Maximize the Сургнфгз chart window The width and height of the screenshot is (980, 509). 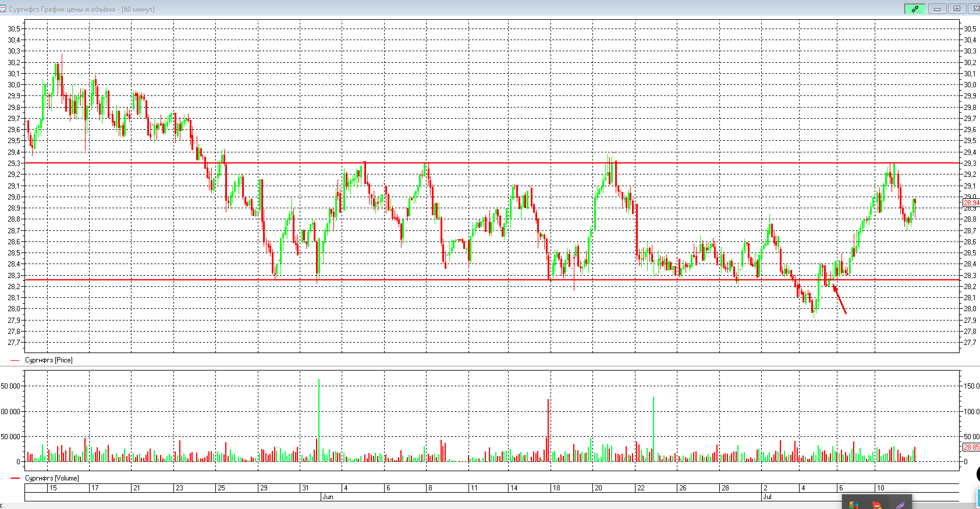[957, 9]
